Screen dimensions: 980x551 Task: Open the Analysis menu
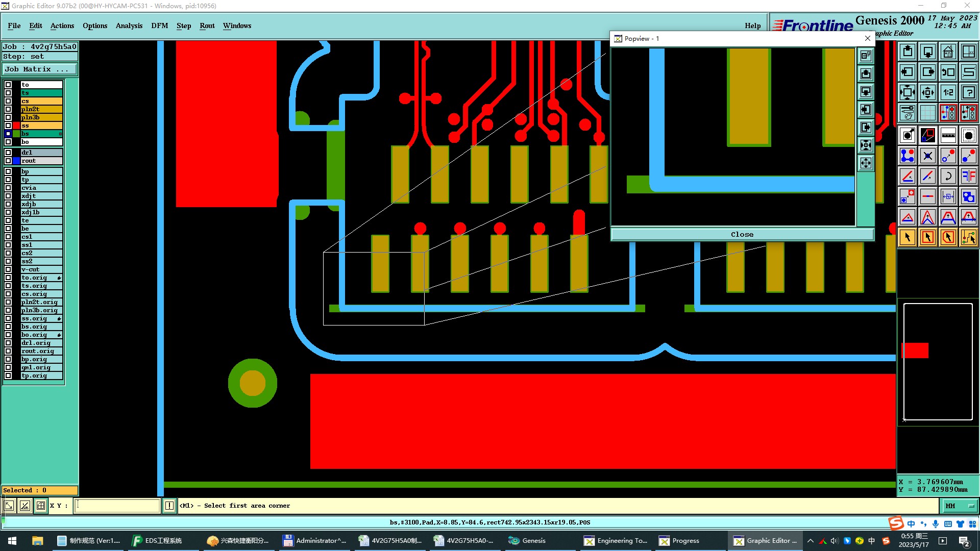[129, 26]
